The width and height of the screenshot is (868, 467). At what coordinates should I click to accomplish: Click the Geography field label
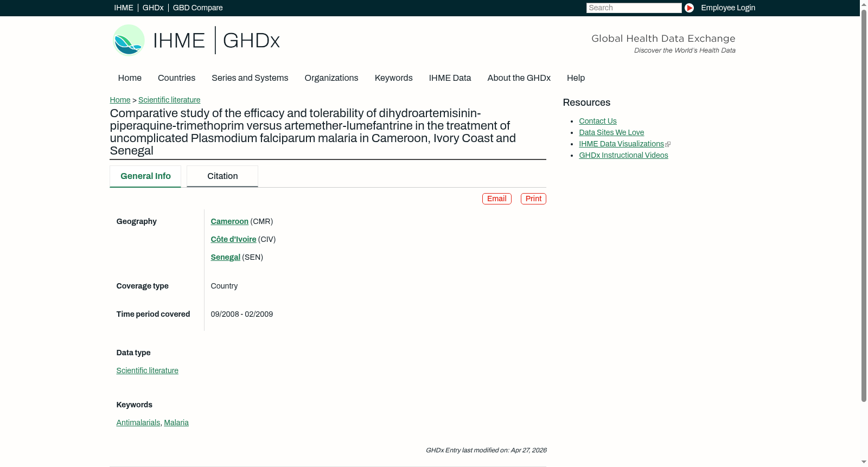point(137,221)
